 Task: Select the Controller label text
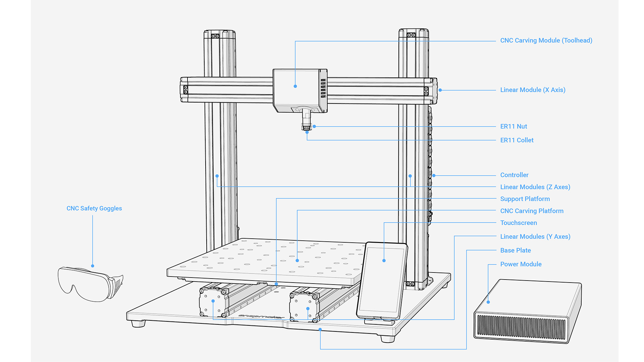point(514,175)
